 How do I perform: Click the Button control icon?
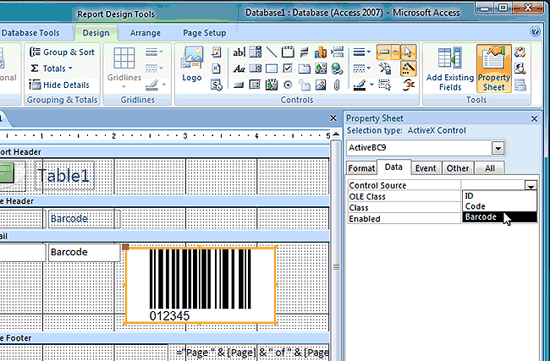[239, 85]
